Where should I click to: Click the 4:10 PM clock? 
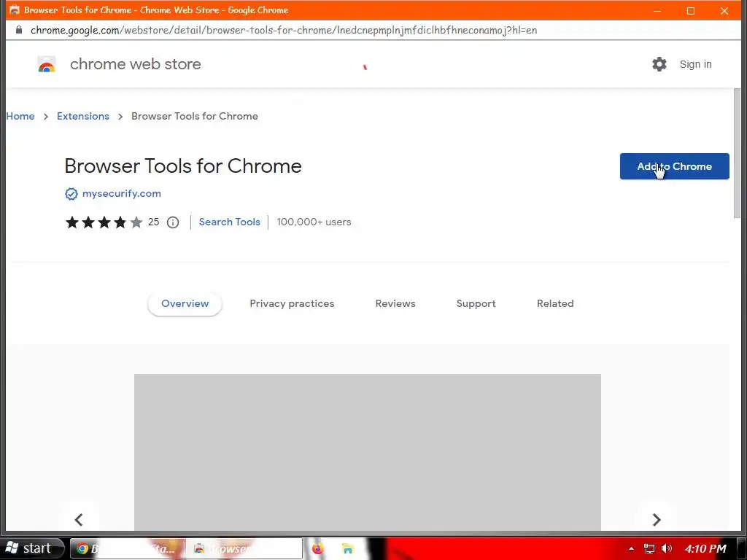tap(705, 548)
